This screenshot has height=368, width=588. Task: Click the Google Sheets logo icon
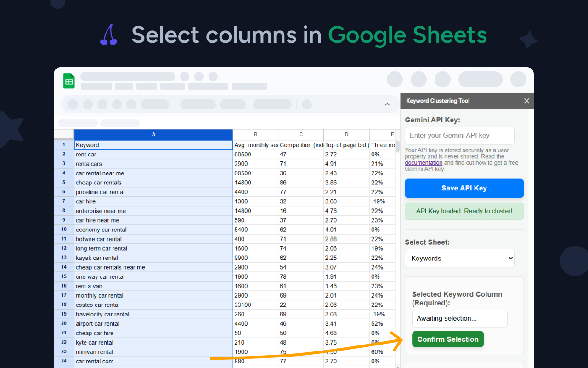click(x=69, y=81)
